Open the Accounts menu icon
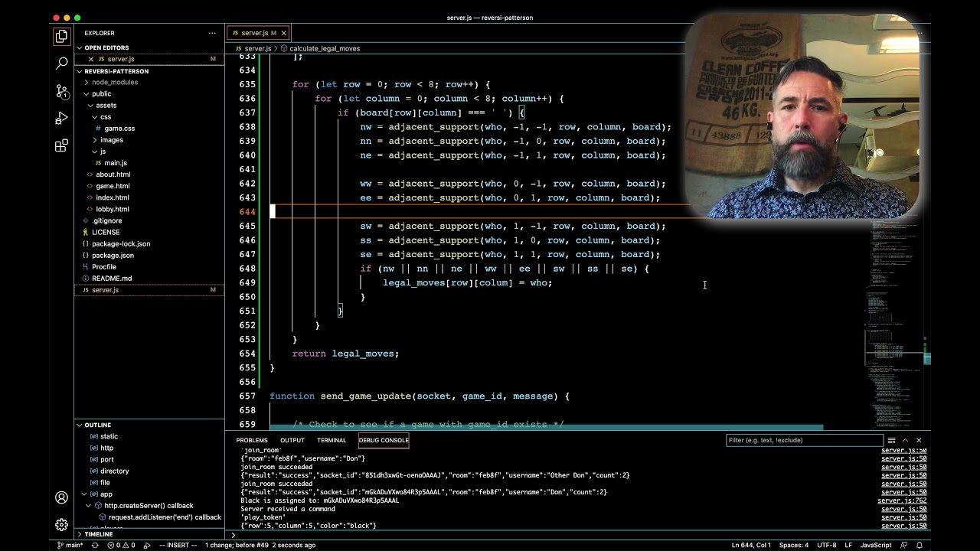 pyautogui.click(x=61, y=497)
